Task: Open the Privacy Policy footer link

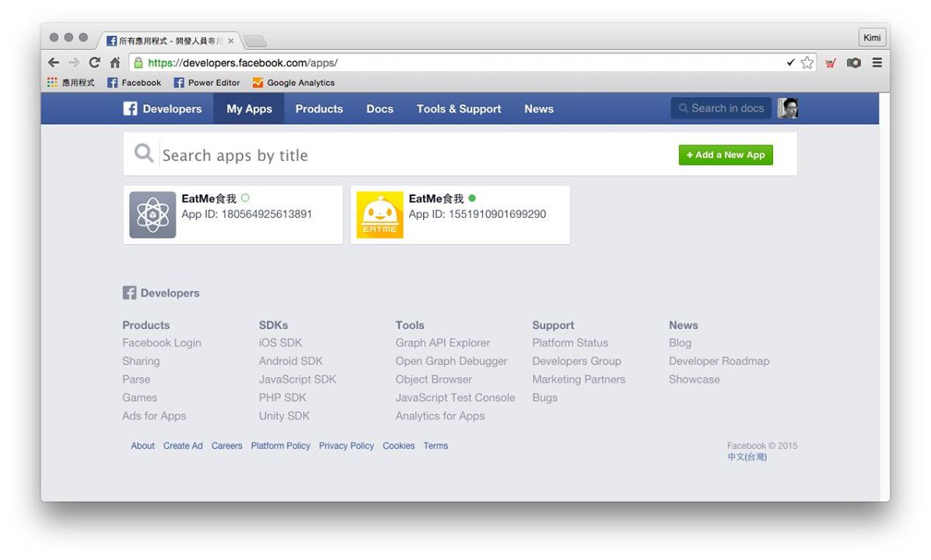Action: tap(346, 446)
